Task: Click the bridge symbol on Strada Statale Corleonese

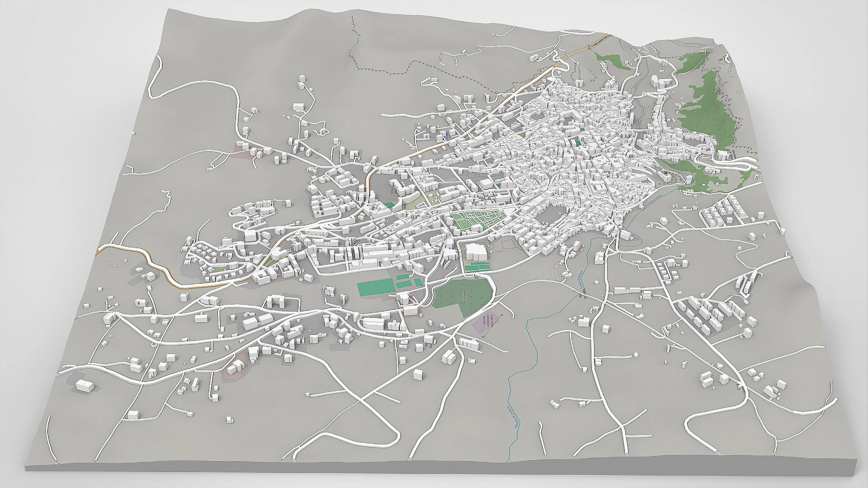Action: pyautogui.click(x=589, y=47)
